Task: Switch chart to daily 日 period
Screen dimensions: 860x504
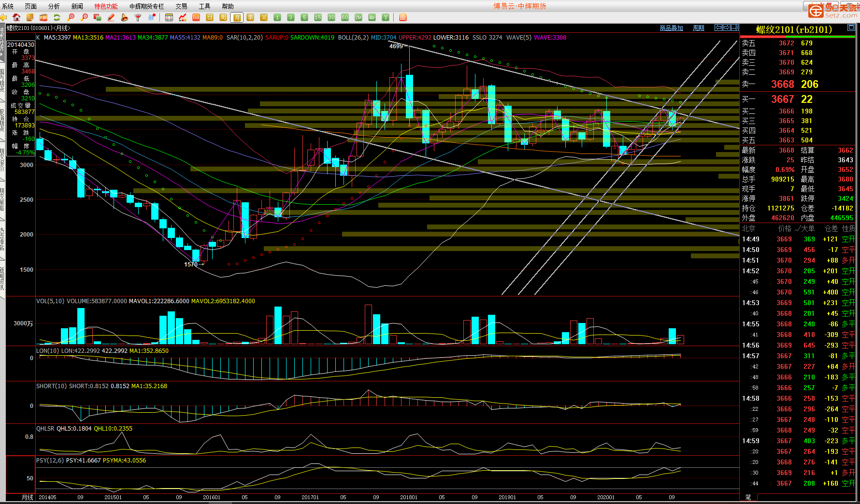Action: pyautogui.click(x=210, y=17)
